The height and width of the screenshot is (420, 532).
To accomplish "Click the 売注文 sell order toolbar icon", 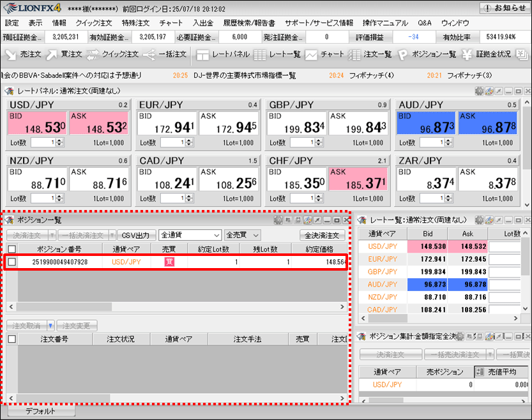I will click(23, 54).
